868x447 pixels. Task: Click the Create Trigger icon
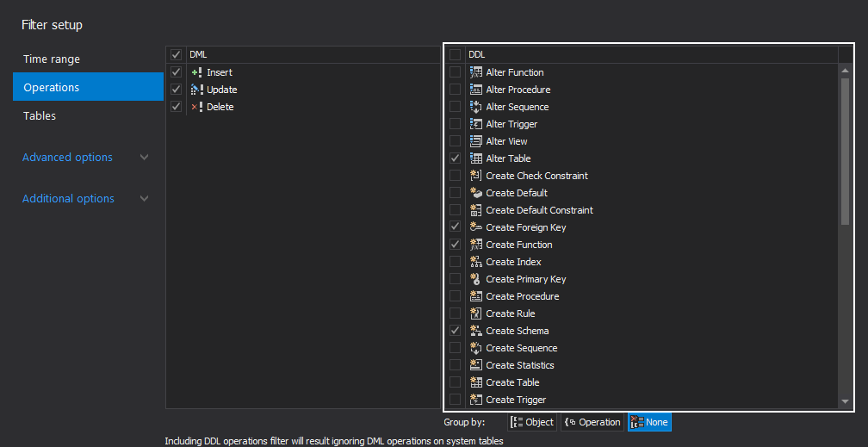pyautogui.click(x=475, y=400)
